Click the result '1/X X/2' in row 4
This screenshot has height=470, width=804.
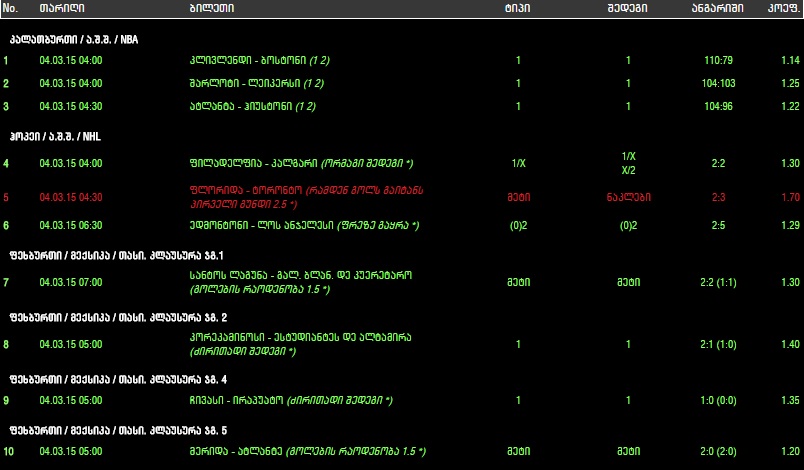pos(628,163)
